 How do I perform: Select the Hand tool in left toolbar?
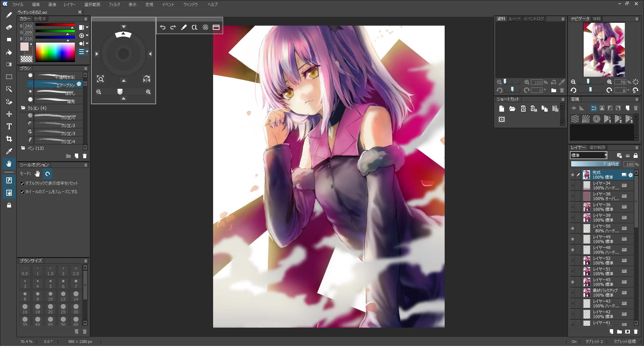pyautogui.click(x=9, y=164)
